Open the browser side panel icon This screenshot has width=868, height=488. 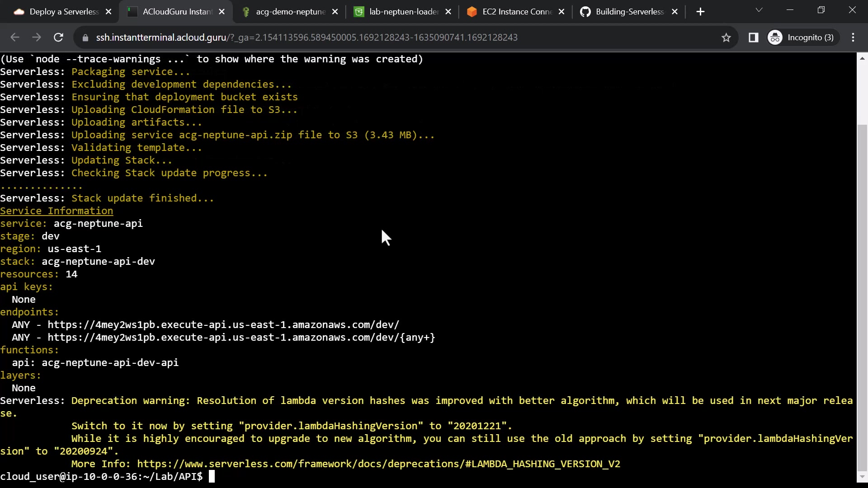click(x=753, y=38)
